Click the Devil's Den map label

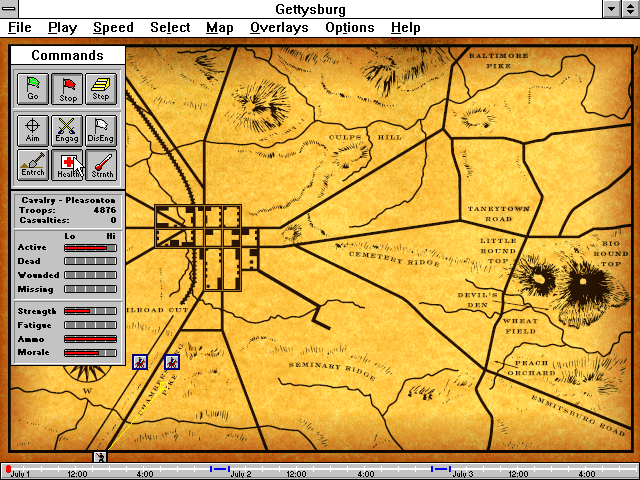point(477,300)
